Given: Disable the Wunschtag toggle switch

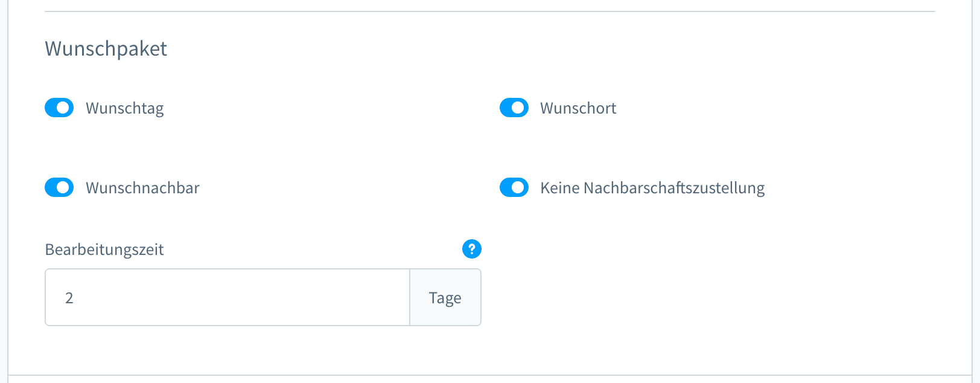Looking at the screenshot, I should 59,108.
